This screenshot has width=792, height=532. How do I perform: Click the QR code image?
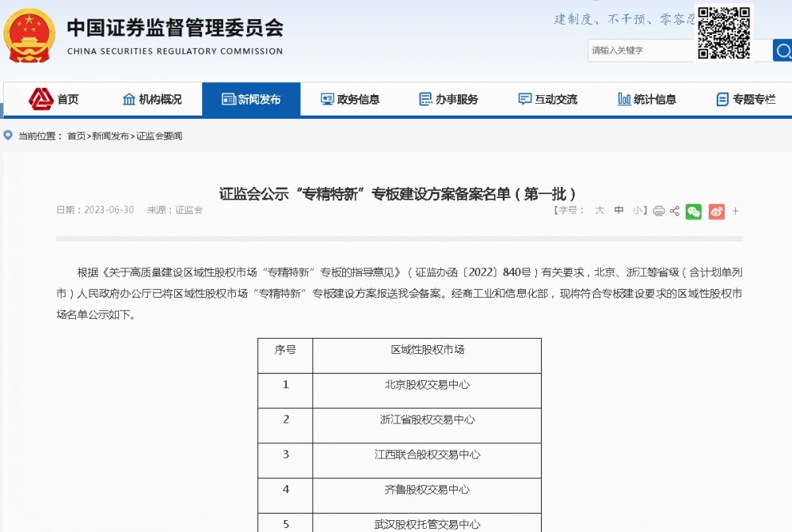[724, 32]
